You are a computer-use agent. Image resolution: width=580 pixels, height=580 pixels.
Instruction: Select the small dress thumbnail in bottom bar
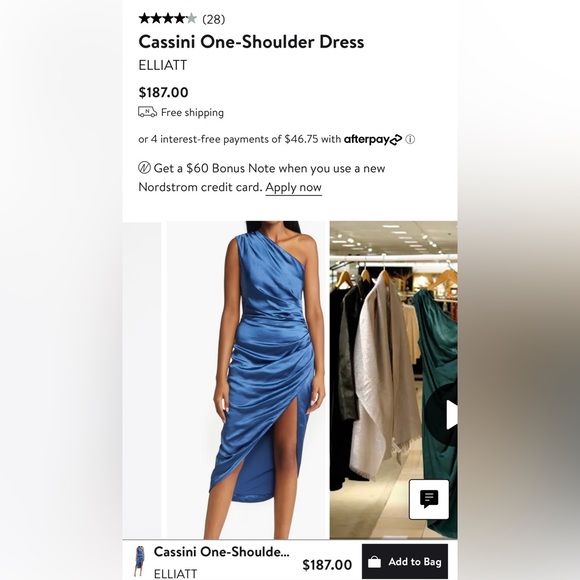139,561
